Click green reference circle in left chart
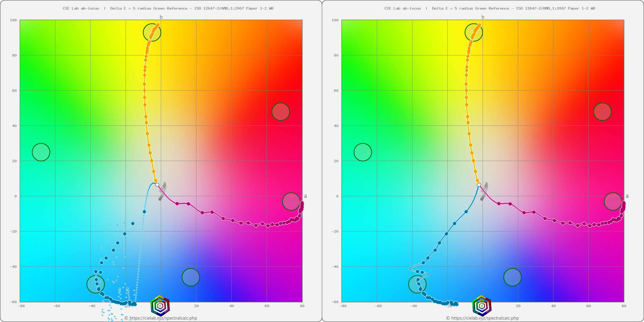 click(41, 152)
